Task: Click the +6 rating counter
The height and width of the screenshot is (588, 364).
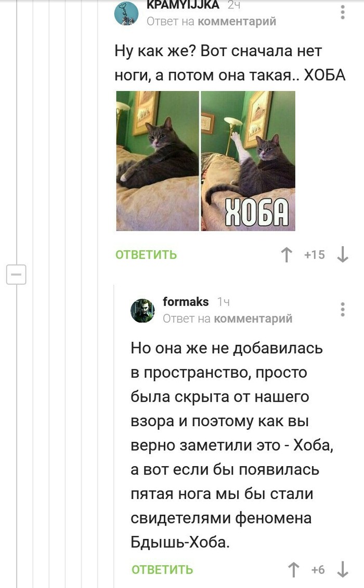Action: coord(318,570)
